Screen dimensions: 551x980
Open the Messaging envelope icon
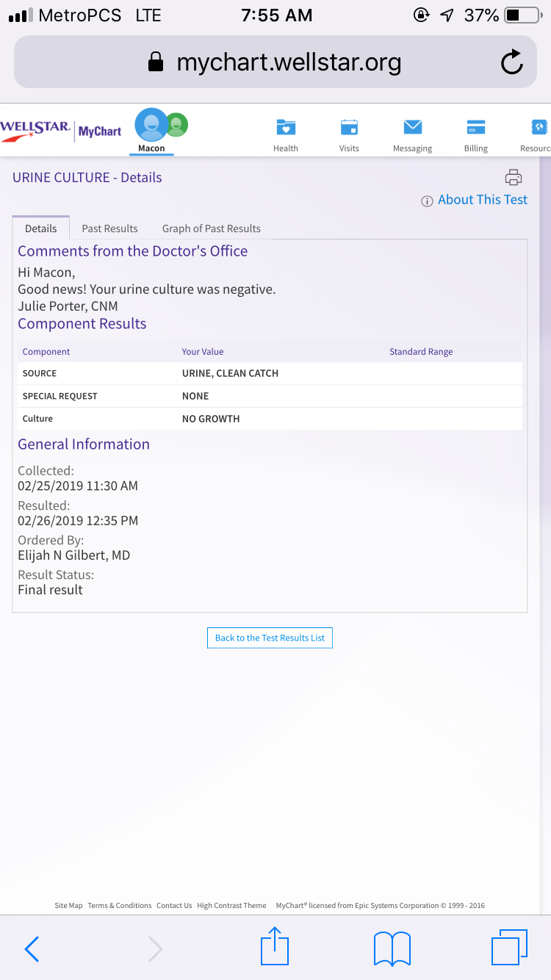(412, 128)
